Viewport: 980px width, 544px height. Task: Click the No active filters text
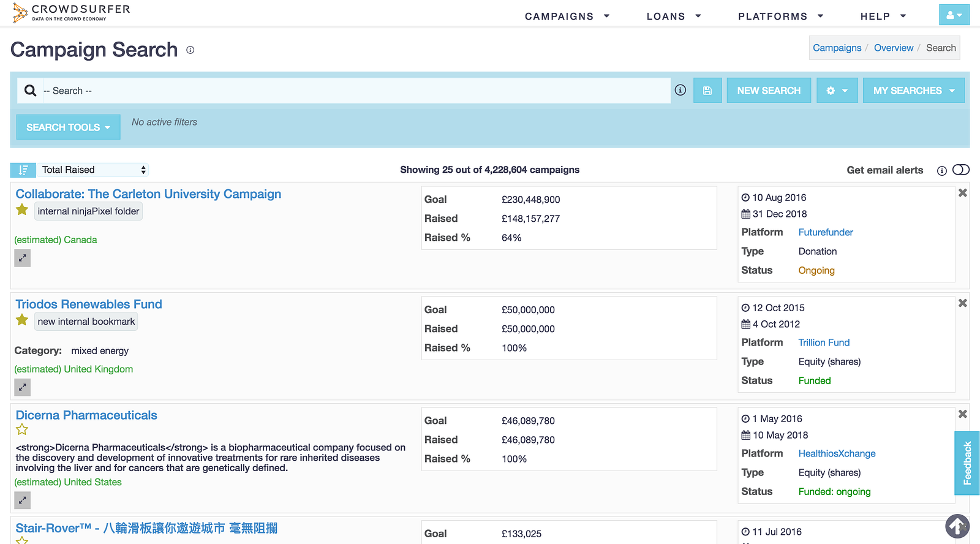(164, 122)
